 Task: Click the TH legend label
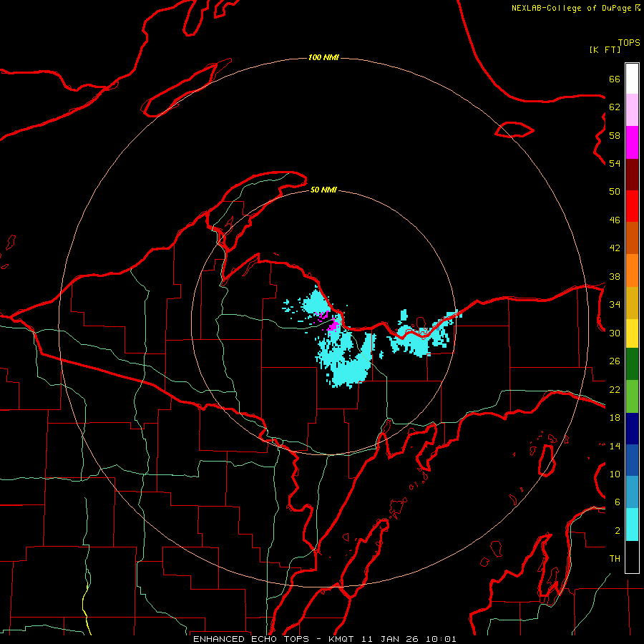click(615, 559)
